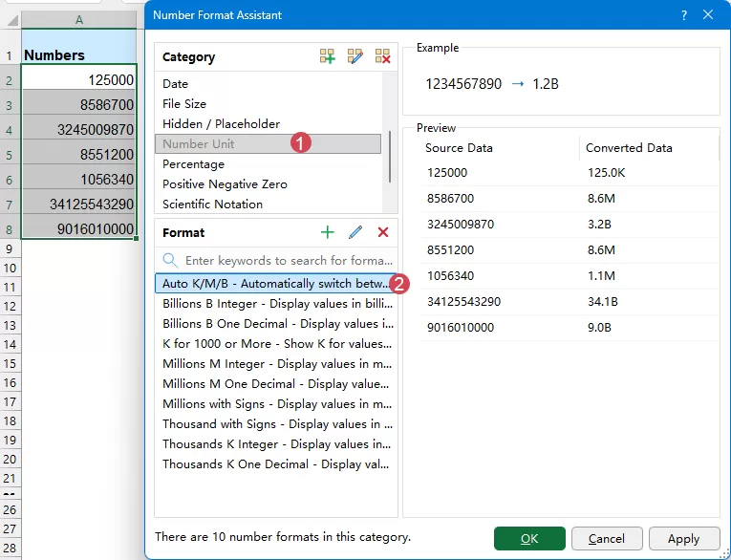This screenshot has height=560, width=731.
Task: Click converted value 1.1M
Action: coord(601,276)
